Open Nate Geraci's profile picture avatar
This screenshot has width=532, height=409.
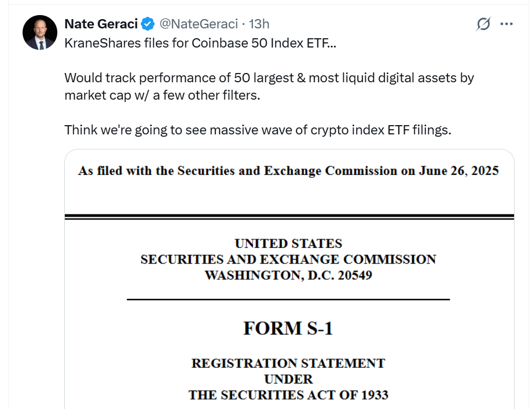coord(39,32)
